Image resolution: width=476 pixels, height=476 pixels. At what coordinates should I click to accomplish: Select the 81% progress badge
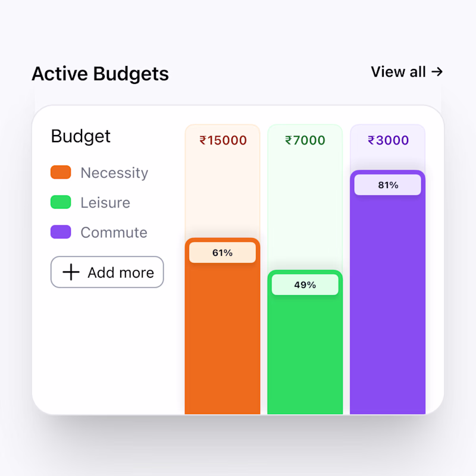388,185
